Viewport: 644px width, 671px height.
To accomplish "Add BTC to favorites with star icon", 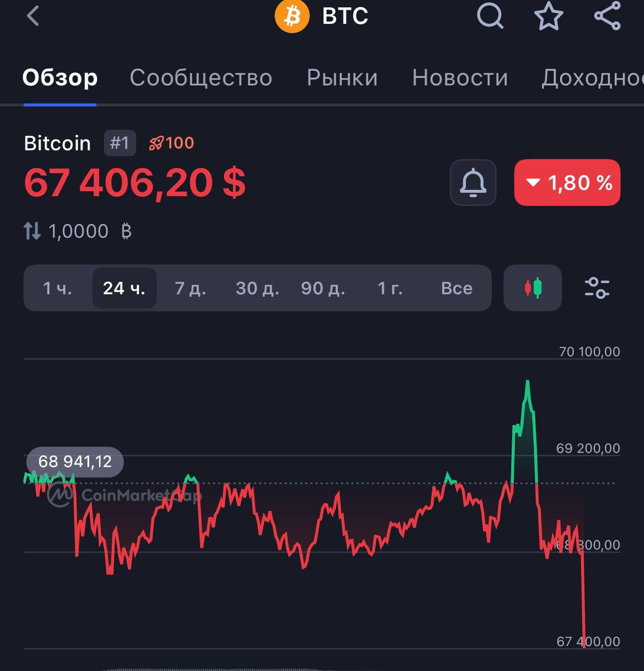I will click(x=549, y=16).
